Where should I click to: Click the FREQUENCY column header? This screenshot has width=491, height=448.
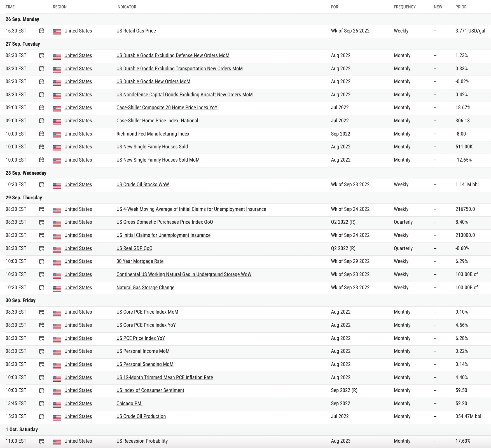point(405,7)
